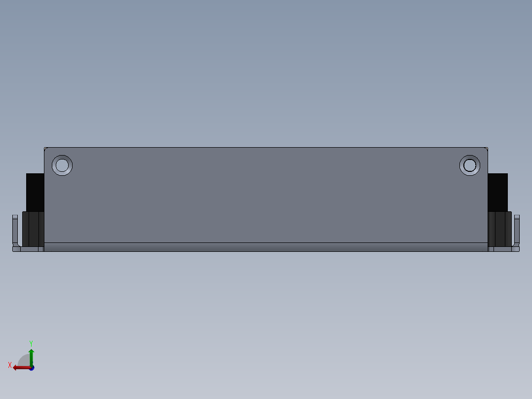This screenshot has width=532, height=399.
Task: Select the right countersunk hole on the plate
Action: point(470,165)
